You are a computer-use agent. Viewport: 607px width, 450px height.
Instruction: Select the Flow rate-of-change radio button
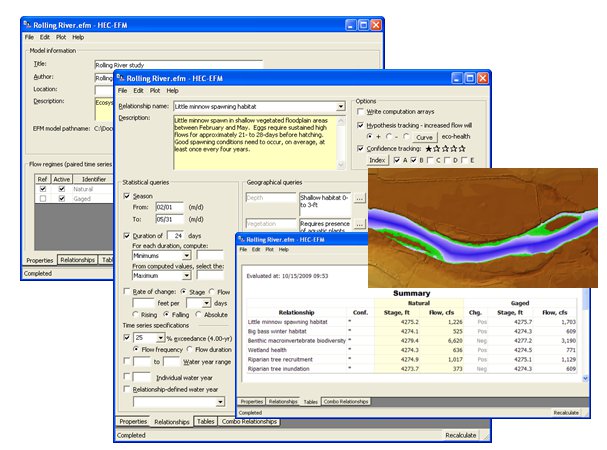tap(212, 291)
